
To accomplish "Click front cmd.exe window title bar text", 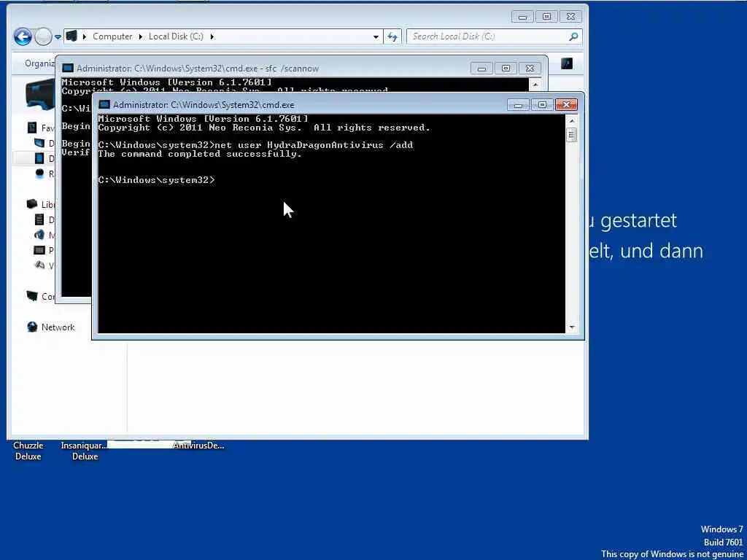I will pos(204,105).
